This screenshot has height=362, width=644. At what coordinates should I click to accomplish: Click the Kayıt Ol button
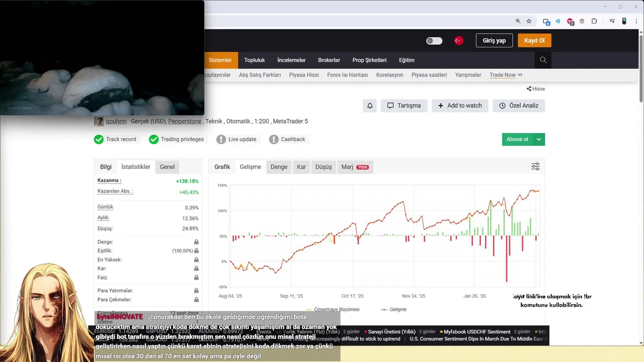click(534, 41)
